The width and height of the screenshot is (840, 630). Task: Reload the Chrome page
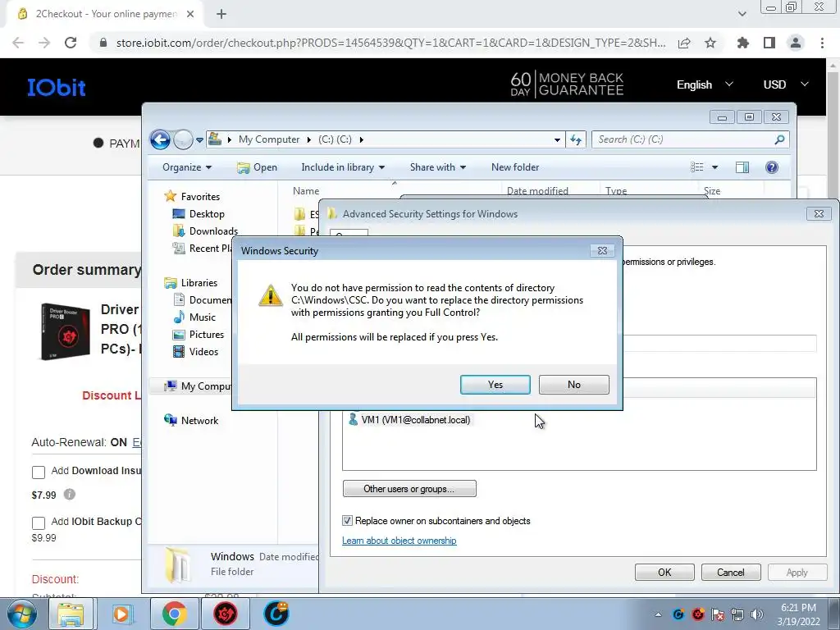[x=71, y=43]
